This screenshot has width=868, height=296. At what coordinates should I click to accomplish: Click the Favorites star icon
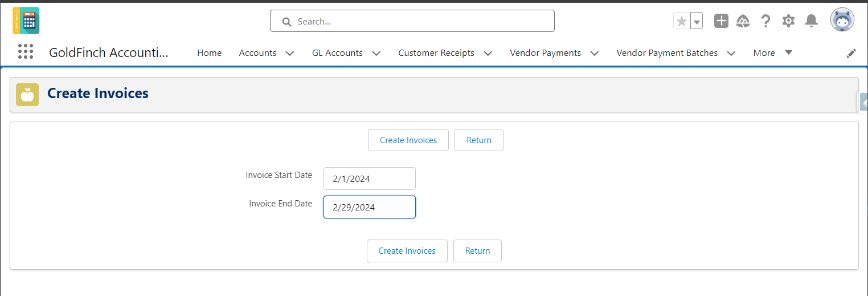[x=681, y=21]
